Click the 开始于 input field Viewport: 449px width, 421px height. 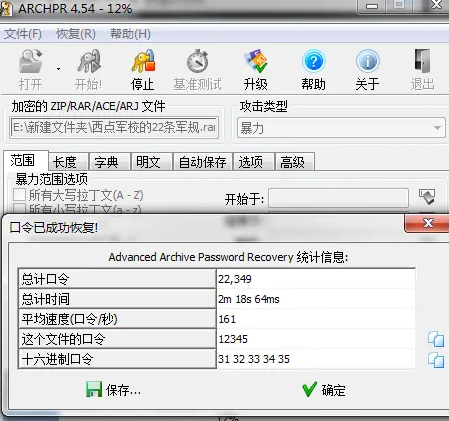[338, 198]
